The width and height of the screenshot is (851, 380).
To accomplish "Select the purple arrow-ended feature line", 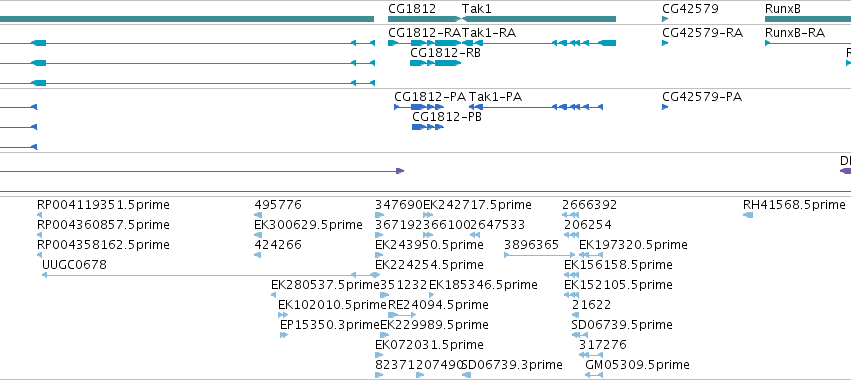I will click(x=202, y=171).
